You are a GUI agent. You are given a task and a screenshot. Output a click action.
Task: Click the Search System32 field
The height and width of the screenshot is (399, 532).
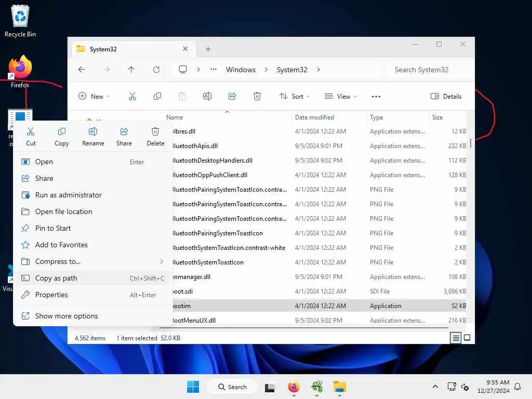[x=430, y=70]
